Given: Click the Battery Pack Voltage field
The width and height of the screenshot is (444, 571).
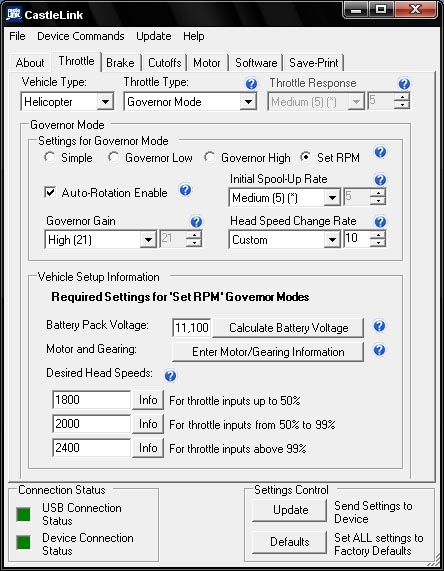Looking at the screenshot, I should click(x=192, y=328).
